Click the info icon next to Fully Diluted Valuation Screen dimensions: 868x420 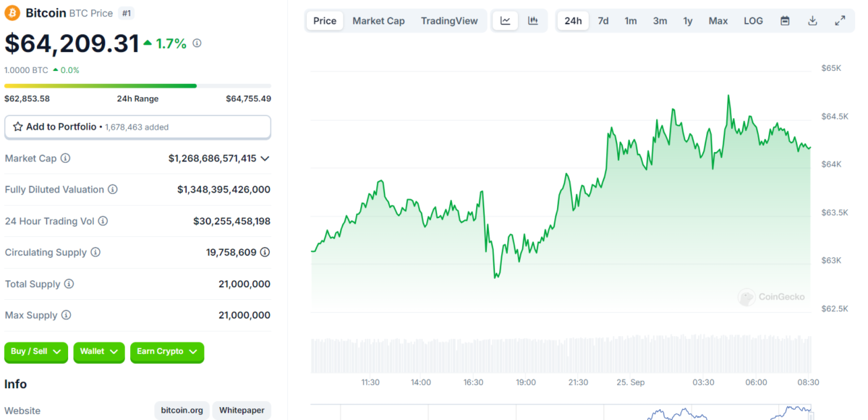113,190
